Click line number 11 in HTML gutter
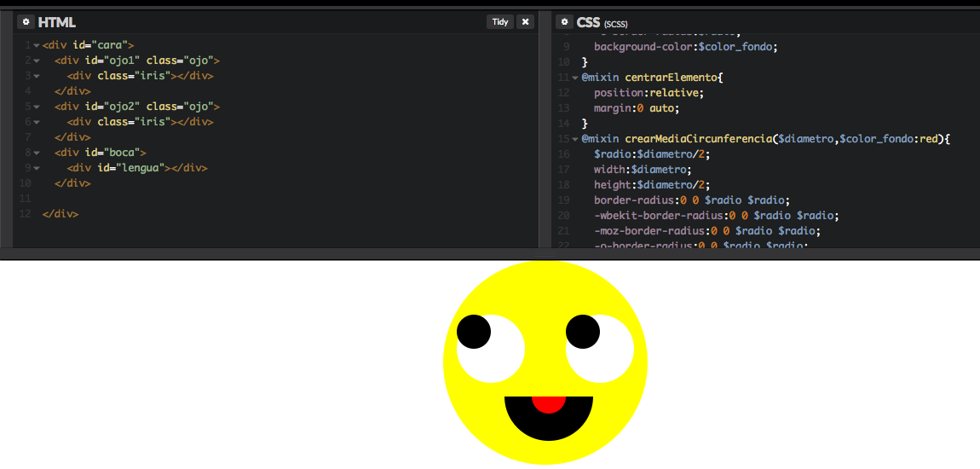Image resolution: width=980 pixels, height=469 pixels. (25, 199)
